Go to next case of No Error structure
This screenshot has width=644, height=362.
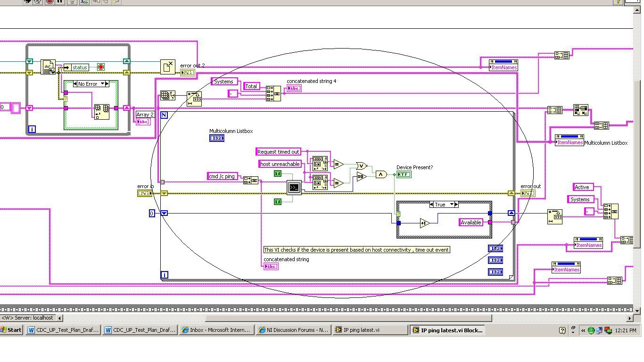[x=107, y=84]
